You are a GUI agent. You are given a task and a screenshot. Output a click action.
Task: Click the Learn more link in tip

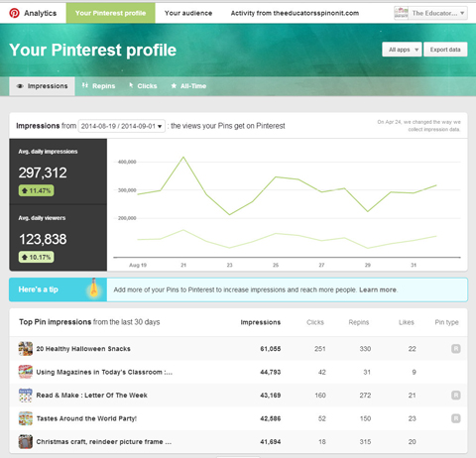pos(378,289)
